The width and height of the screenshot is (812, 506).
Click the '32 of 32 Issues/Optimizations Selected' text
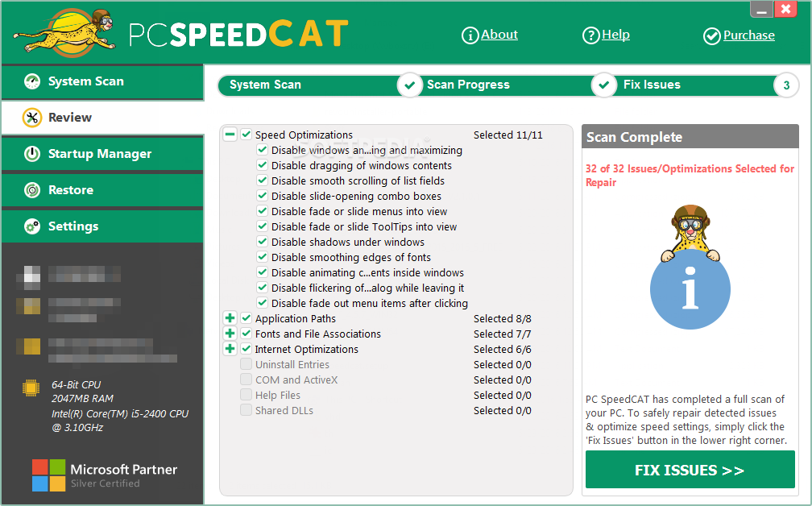pyautogui.click(x=690, y=175)
